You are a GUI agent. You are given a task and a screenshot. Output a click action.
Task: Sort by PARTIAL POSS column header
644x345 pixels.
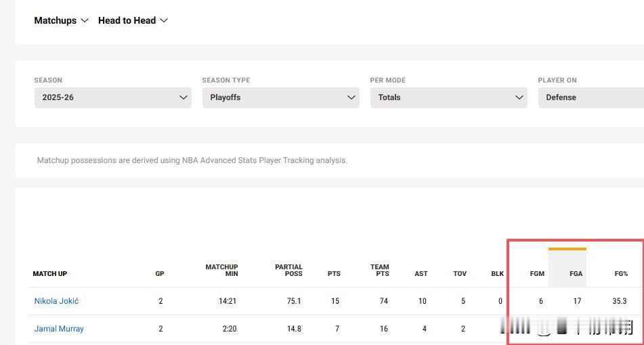(x=288, y=271)
